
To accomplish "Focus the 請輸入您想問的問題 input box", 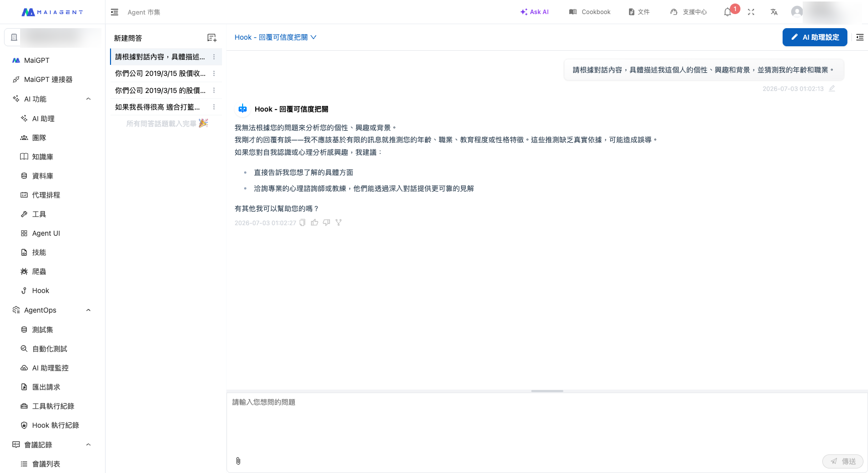I will pos(547,422).
